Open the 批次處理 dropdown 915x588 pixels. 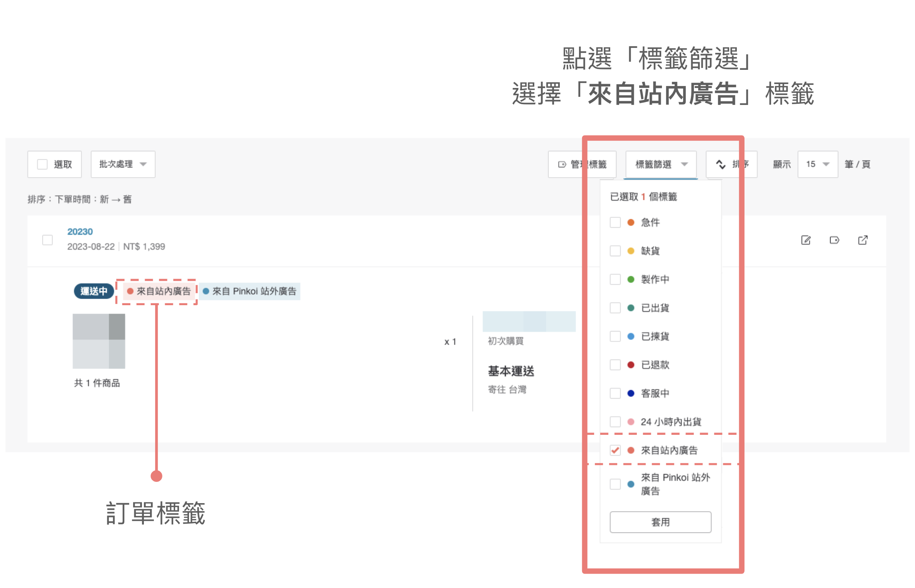[x=123, y=164]
